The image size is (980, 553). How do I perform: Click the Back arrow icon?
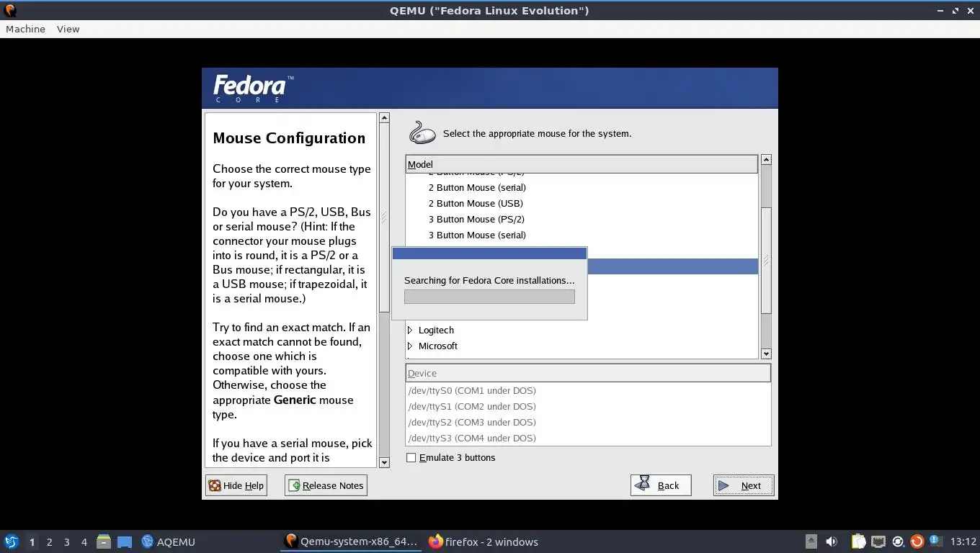pyautogui.click(x=643, y=484)
